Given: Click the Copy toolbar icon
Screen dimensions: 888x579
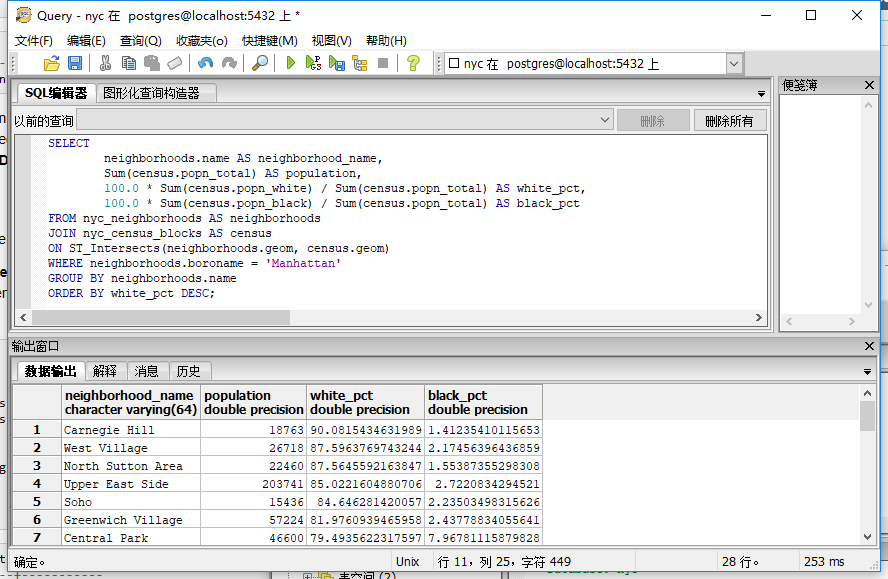Looking at the screenshot, I should pos(129,63).
